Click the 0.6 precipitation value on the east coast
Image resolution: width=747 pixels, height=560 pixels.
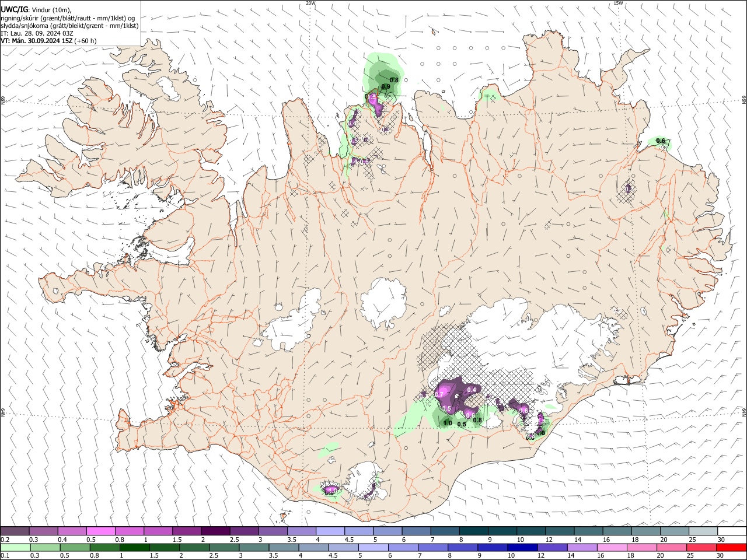661,141
